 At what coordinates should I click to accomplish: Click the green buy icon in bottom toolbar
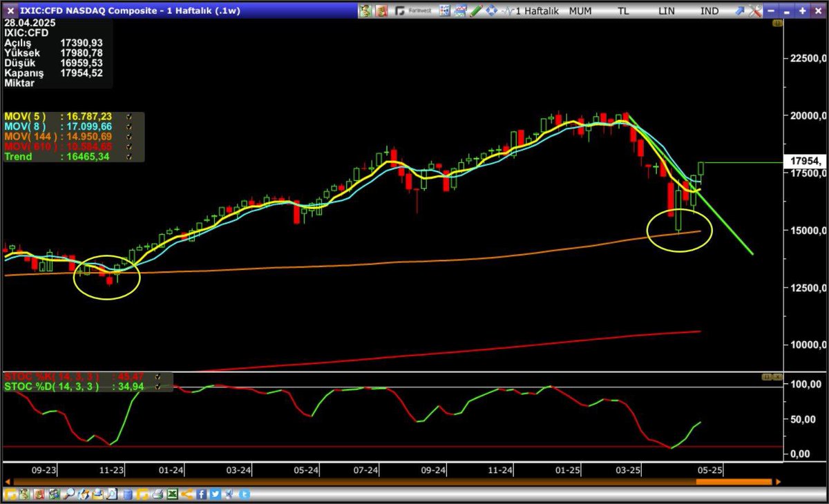23,494
